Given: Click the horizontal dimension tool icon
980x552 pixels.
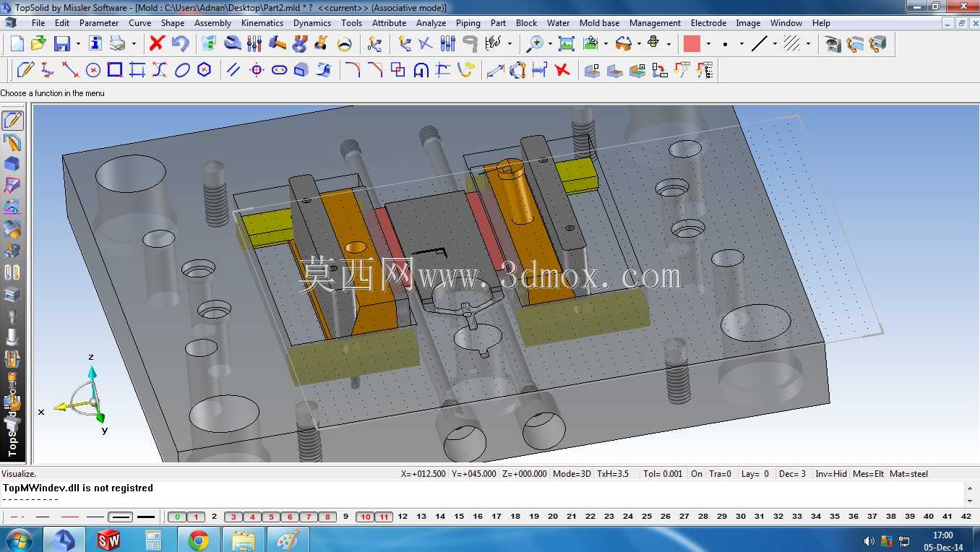Looking at the screenshot, I should (x=540, y=70).
